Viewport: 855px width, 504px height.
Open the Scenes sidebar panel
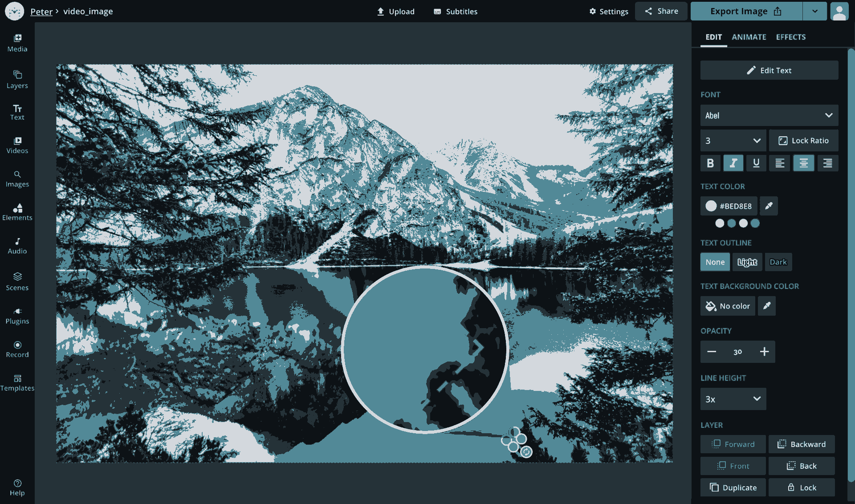(17, 282)
